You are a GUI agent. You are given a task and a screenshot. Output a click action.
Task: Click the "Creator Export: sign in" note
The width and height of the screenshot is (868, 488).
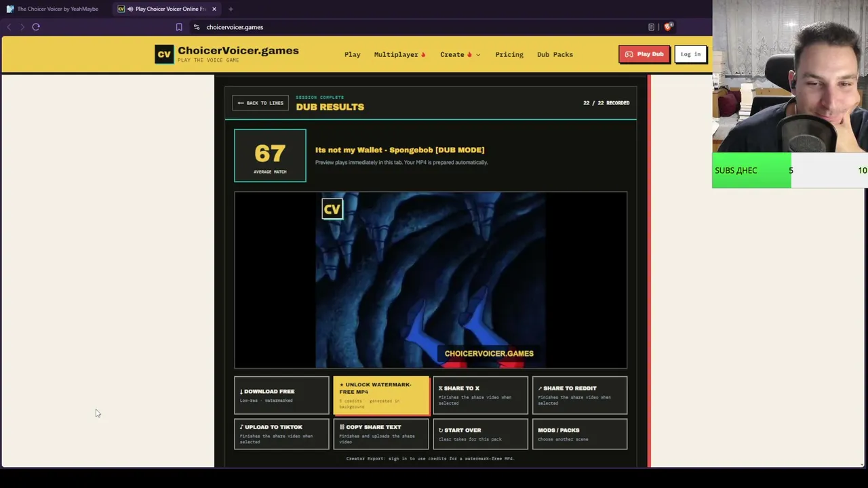(x=431, y=459)
